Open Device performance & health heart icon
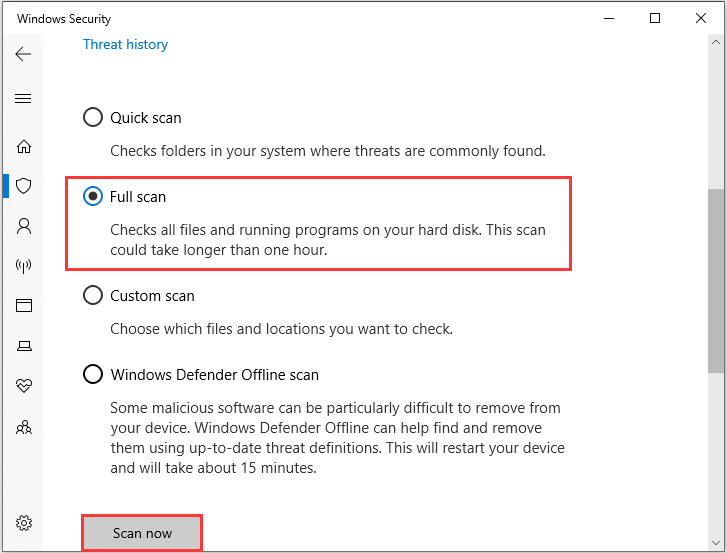 tap(24, 385)
